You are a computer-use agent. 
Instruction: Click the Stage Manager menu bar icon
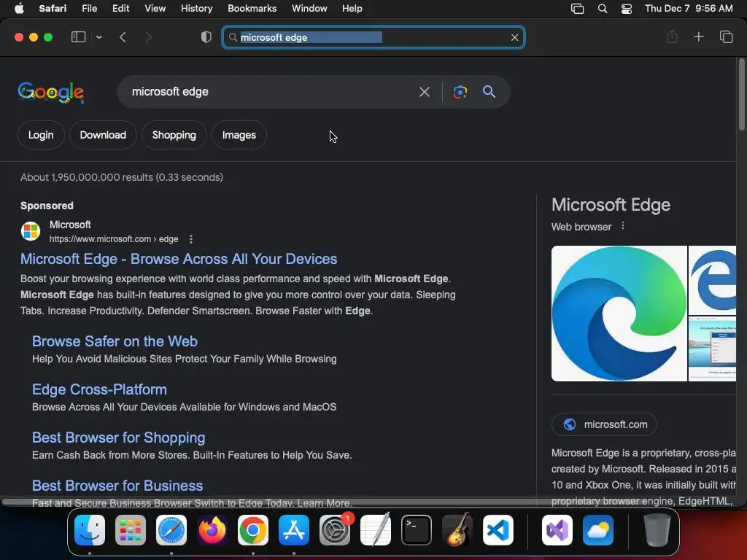(x=577, y=9)
